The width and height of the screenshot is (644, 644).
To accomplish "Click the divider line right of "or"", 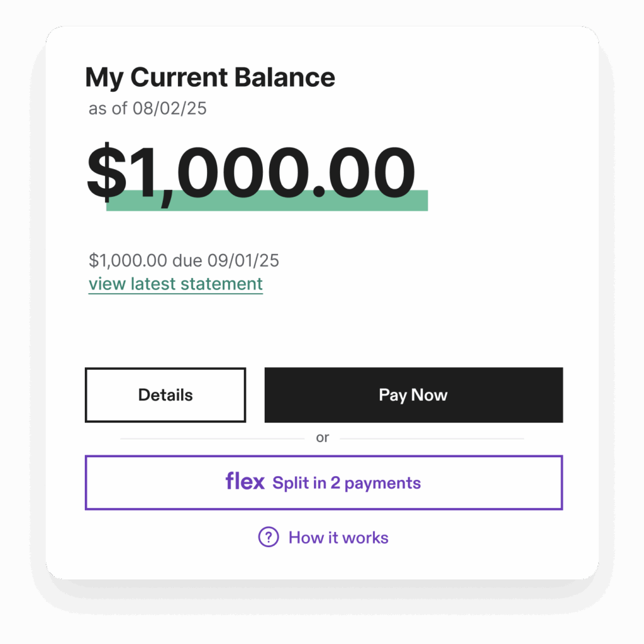I will [x=431, y=438].
